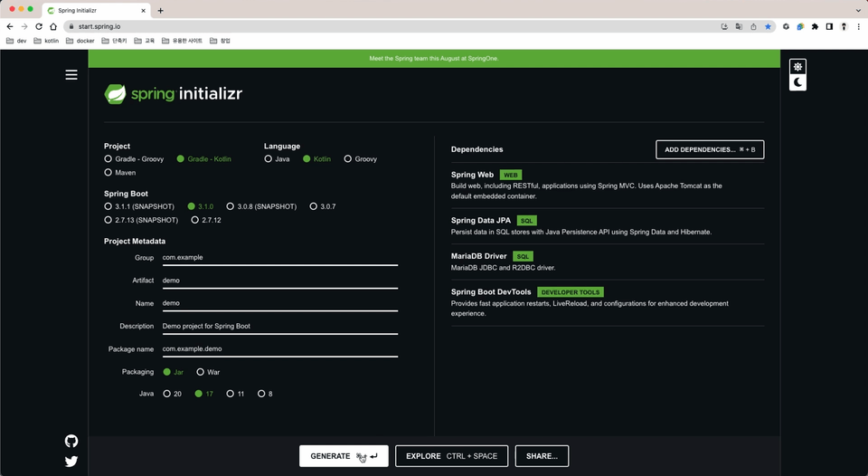Open the Extensions puzzle piece icon
The height and width of the screenshot is (476, 868).
tap(815, 26)
